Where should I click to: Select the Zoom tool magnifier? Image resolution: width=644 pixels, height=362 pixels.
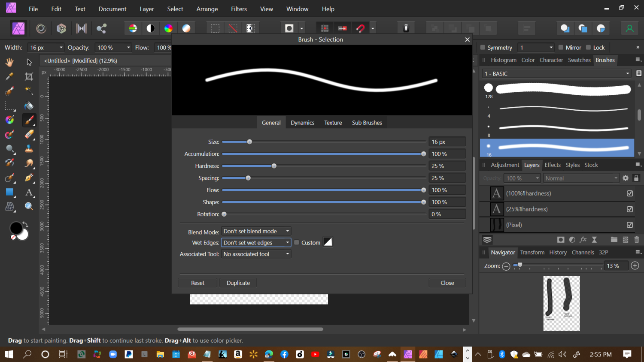pyautogui.click(x=29, y=206)
